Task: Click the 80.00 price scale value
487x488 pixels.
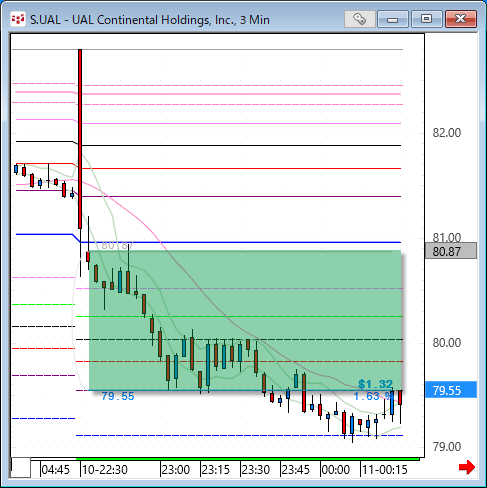Action: coord(447,343)
